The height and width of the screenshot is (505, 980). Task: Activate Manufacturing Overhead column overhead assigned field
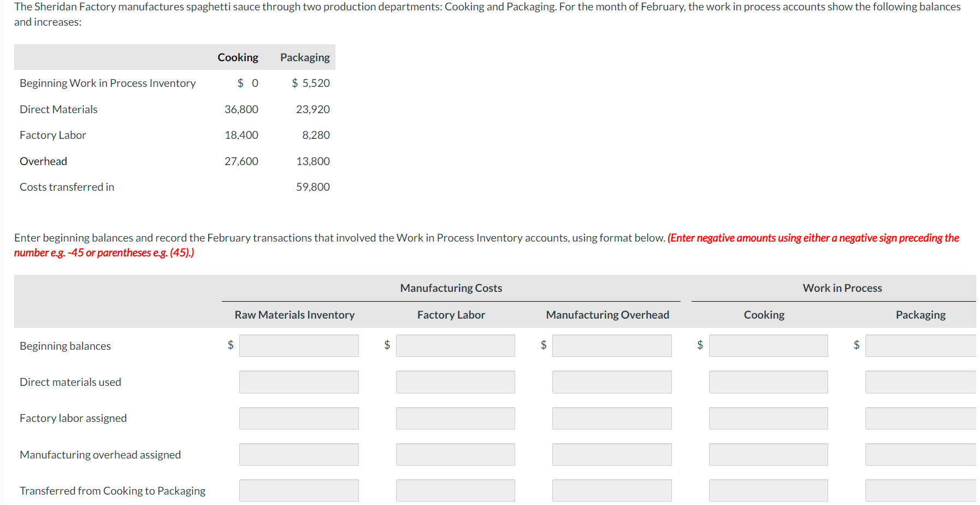pos(612,454)
